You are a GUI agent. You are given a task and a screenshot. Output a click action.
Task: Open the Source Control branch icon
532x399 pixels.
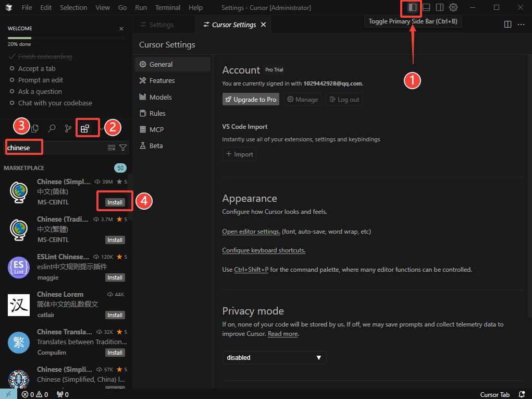coord(68,128)
